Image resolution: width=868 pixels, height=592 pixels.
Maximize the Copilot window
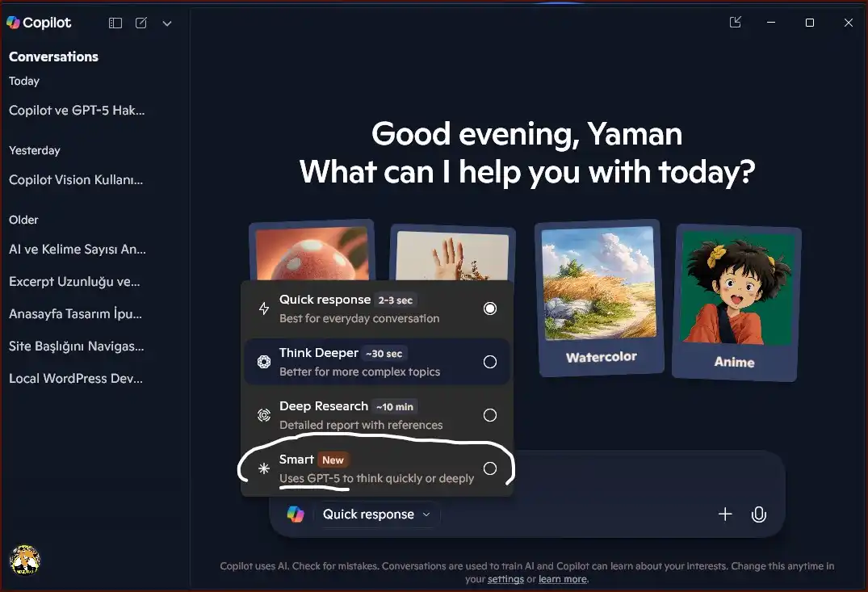[810, 23]
